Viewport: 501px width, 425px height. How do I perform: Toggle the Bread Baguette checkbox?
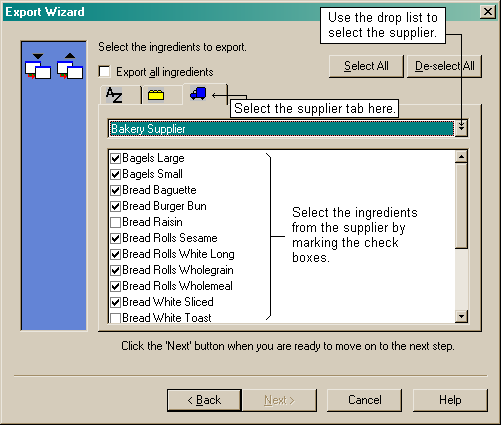[115, 190]
